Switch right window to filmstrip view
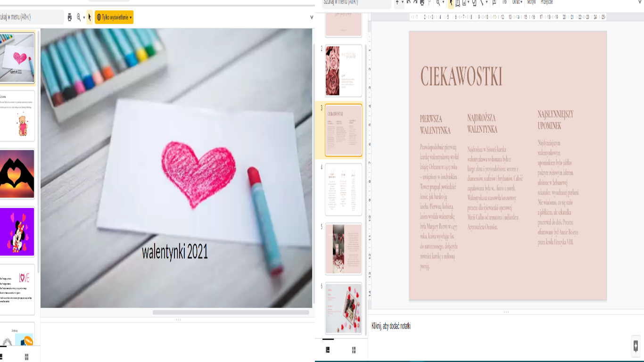 pos(328,350)
